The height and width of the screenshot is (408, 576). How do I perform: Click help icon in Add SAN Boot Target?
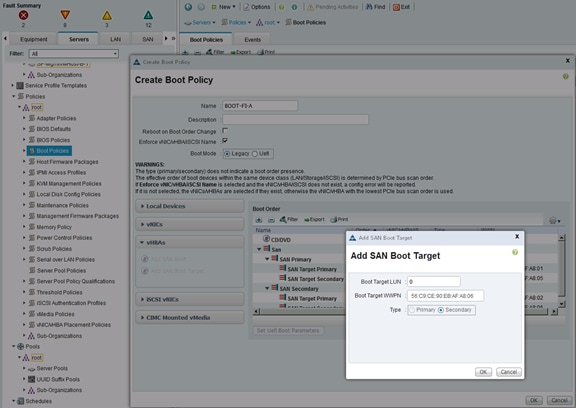click(515, 252)
